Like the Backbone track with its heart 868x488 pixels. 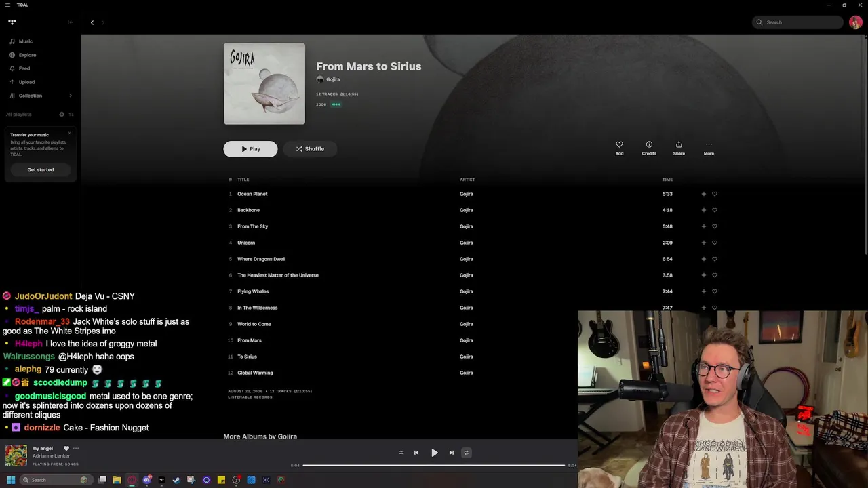click(x=715, y=210)
